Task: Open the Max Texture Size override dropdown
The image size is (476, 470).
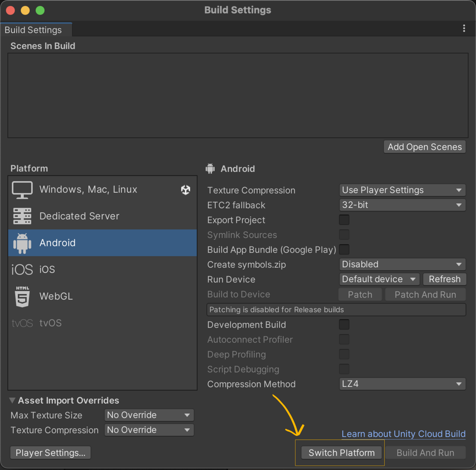Action: [x=149, y=415]
